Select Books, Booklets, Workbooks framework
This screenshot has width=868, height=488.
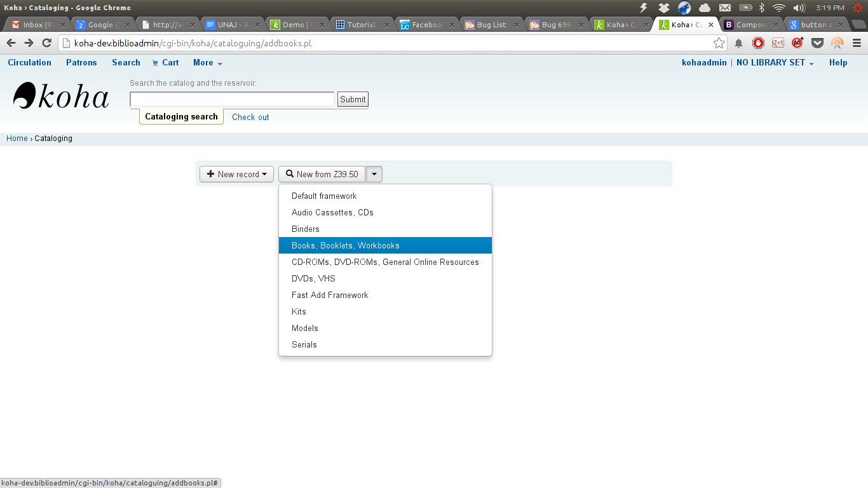346,245
